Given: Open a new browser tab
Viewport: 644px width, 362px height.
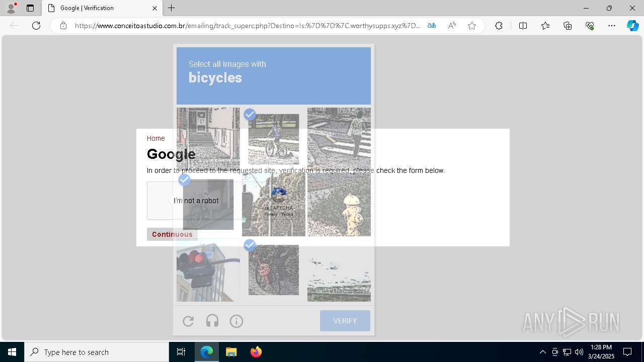Looking at the screenshot, I should click(x=172, y=8).
